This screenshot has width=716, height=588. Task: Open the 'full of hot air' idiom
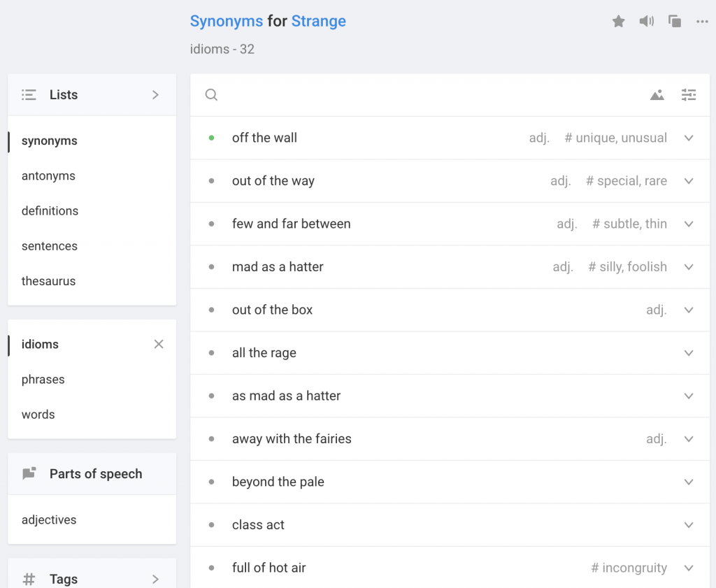tap(269, 568)
